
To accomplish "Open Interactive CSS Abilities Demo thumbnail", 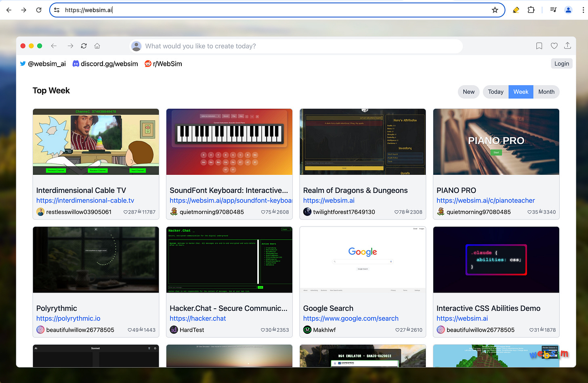I will click(x=496, y=260).
